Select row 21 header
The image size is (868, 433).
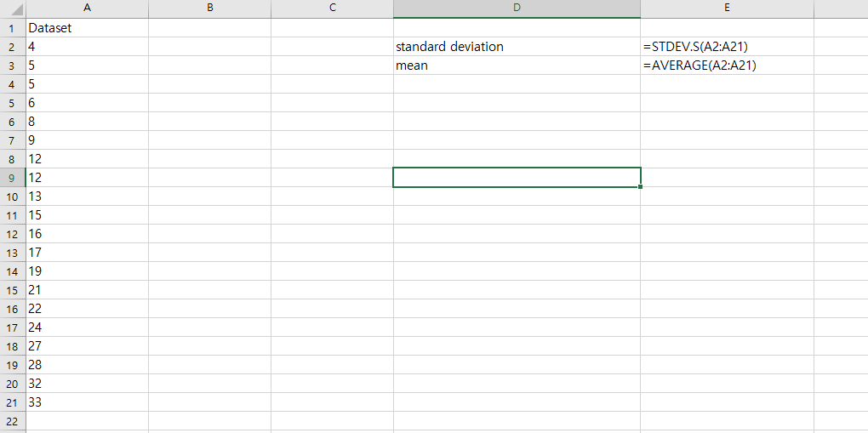(13, 402)
